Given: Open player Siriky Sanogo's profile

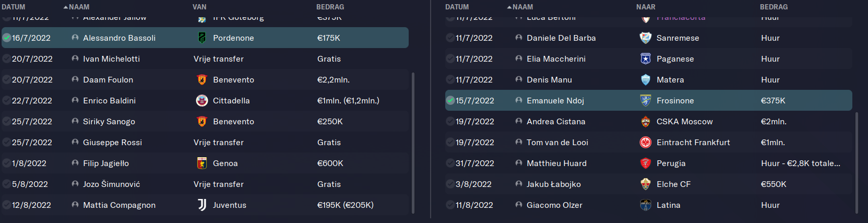Looking at the screenshot, I should pyautogui.click(x=109, y=121).
